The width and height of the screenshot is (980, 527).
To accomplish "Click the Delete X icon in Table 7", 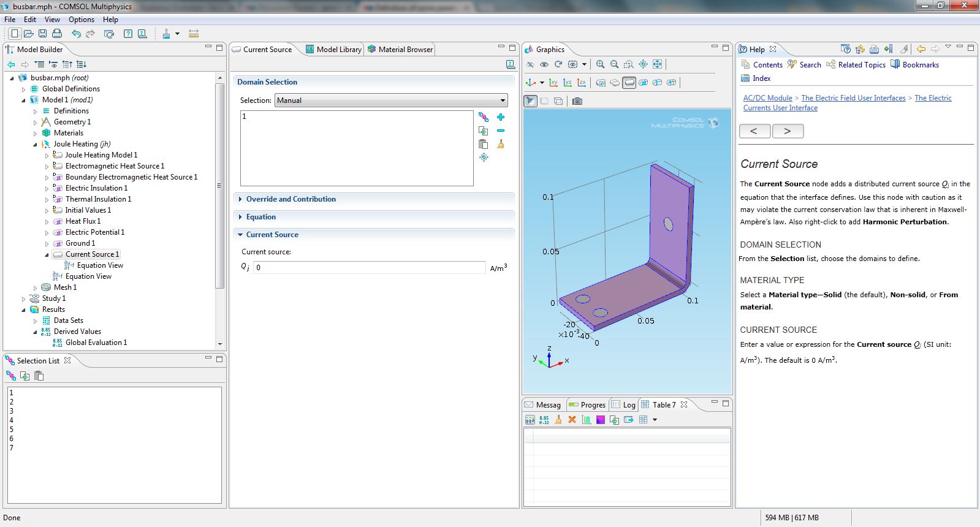I will (x=572, y=420).
